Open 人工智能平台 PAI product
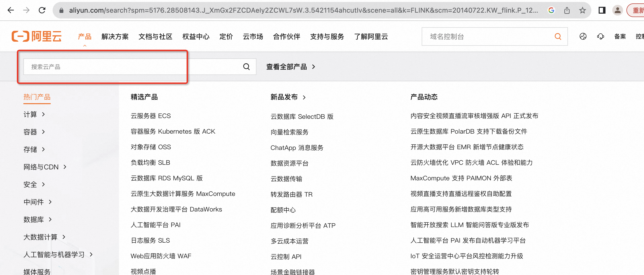 pos(156,225)
